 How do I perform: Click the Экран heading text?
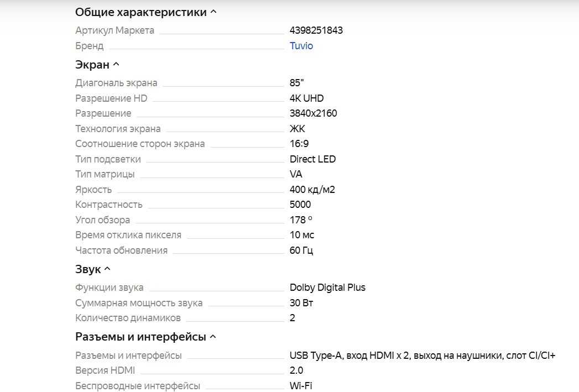[x=92, y=65]
